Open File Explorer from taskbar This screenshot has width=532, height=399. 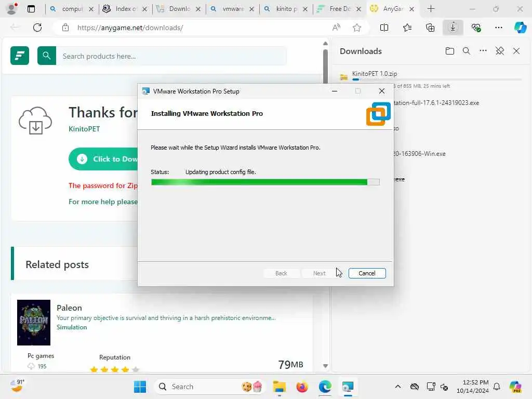point(279,387)
